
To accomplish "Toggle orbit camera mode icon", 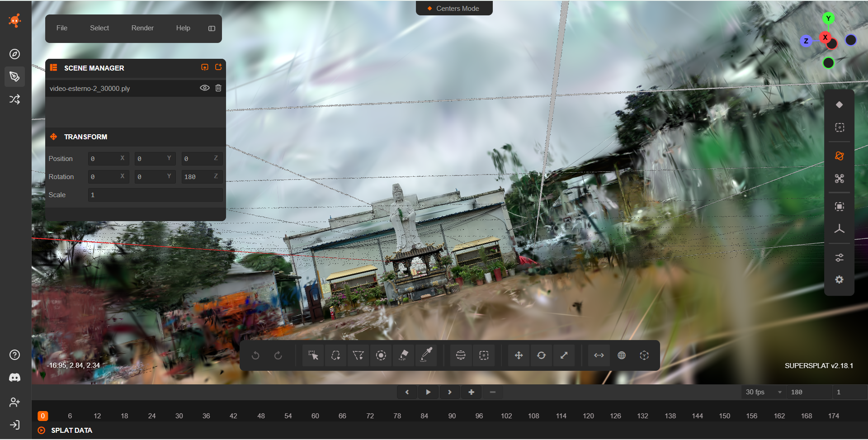I will (x=840, y=156).
